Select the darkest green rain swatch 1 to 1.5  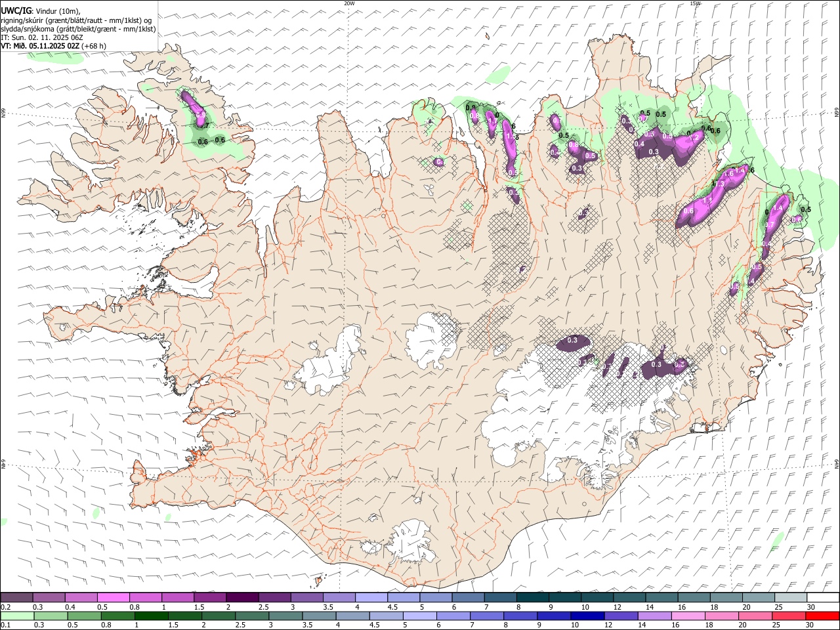152,616
